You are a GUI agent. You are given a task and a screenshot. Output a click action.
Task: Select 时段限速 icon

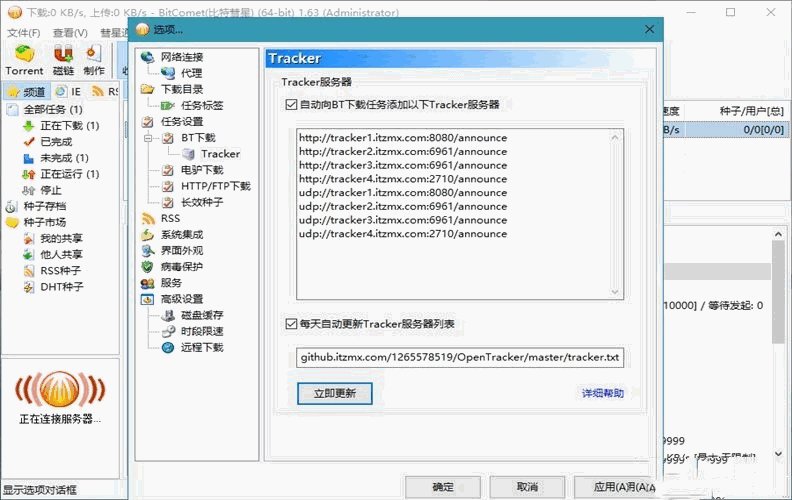168,331
